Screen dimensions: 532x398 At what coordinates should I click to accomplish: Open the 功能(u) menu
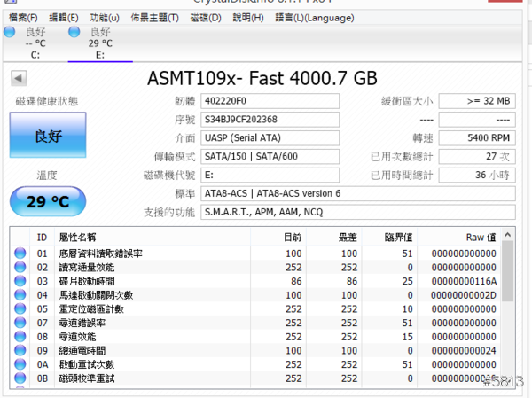tap(106, 17)
